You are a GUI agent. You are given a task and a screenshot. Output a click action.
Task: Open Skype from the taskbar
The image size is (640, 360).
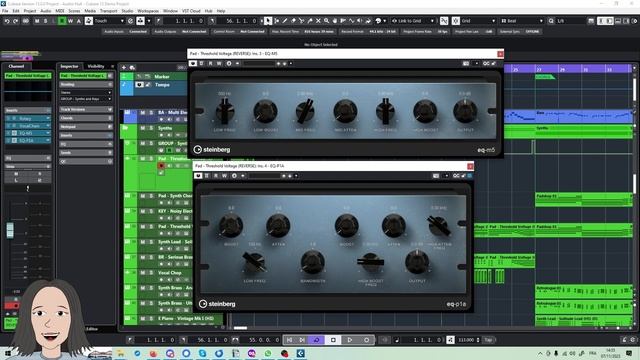(202, 353)
